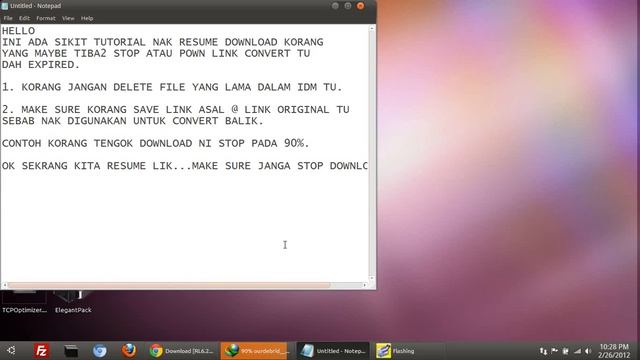Open the clock showing 10:28 PM

(614, 351)
